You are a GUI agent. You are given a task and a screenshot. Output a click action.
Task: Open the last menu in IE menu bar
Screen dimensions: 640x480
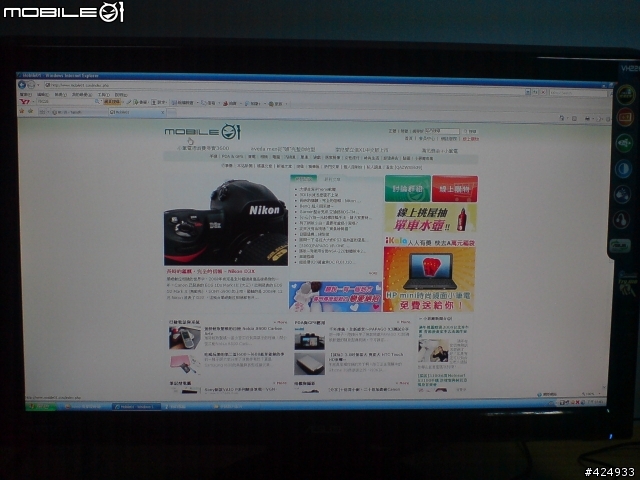pyautogui.click(x=121, y=95)
